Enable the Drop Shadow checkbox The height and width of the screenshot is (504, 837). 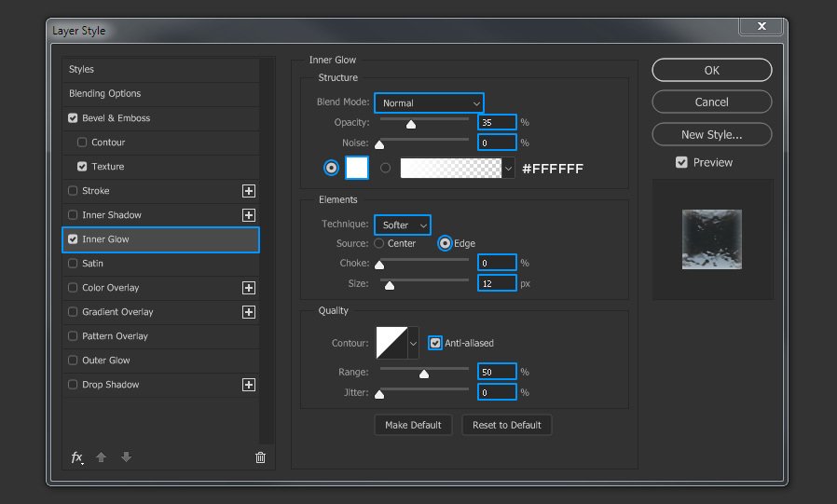73,385
